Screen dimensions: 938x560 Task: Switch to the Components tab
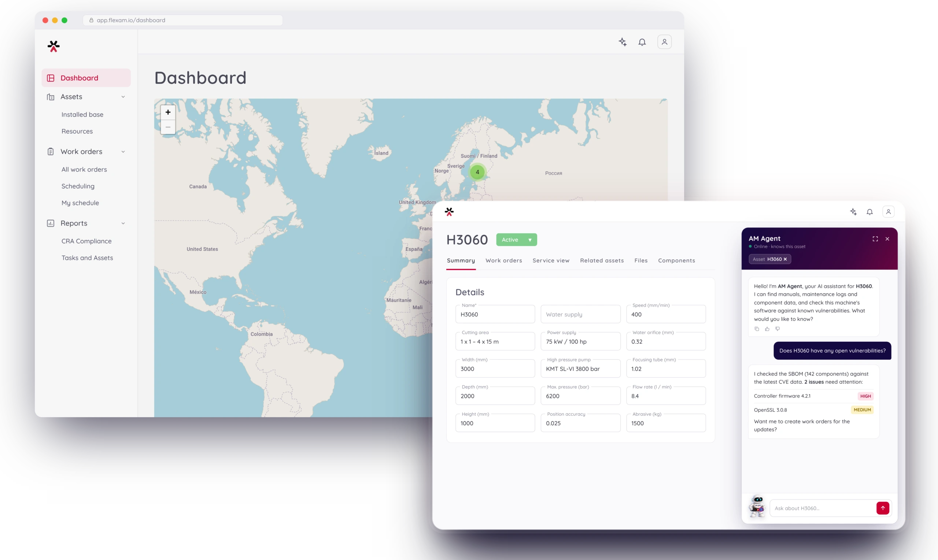pyautogui.click(x=676, y=260)
